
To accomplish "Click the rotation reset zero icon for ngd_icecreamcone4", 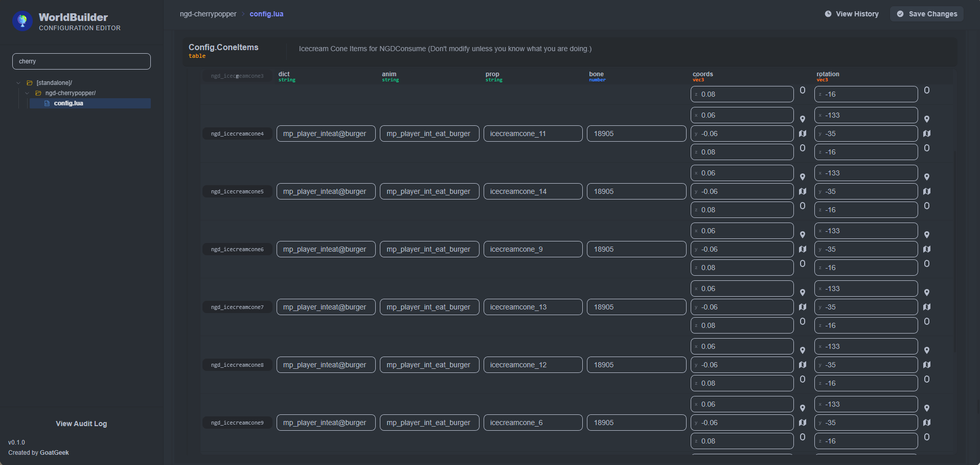I will point(927,148).
